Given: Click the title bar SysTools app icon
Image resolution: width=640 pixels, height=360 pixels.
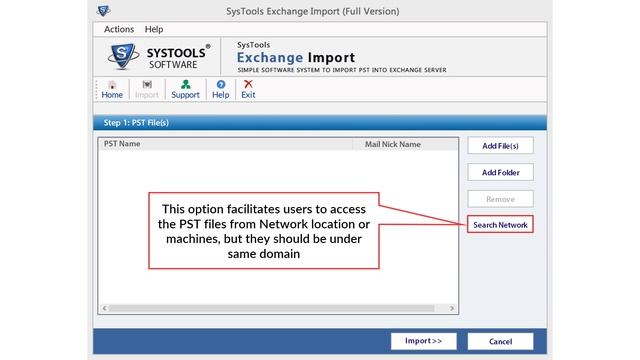Looking at the screenshot, I should point(103,11).
